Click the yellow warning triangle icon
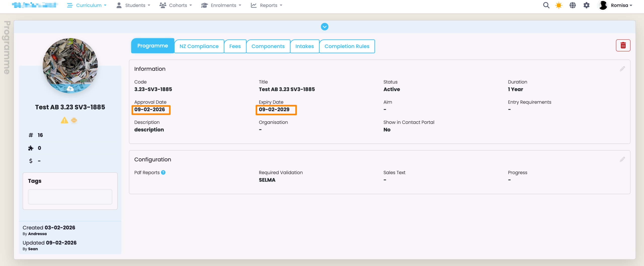644x266 pixels. tap(64, 120)
